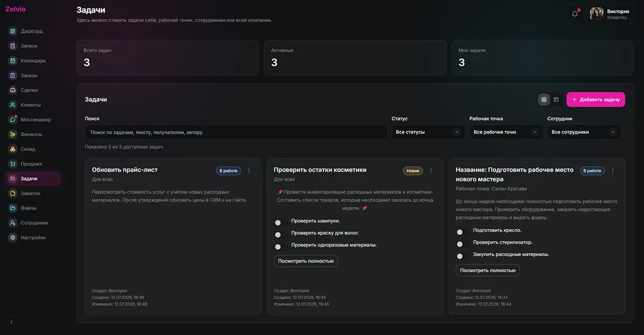Open the Все рабочие точки dropdown
This screenshot has height=335, width=644.
pyautogui.click(x=506, y=132)
